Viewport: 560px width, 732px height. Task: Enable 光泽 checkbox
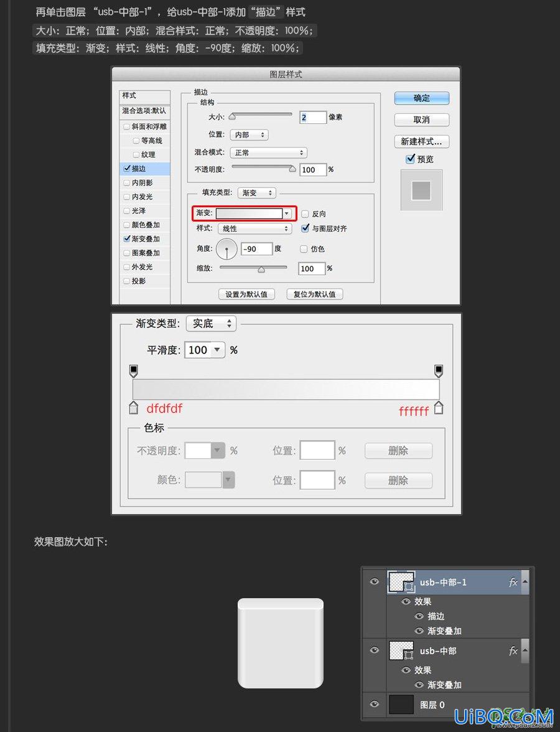126,210
